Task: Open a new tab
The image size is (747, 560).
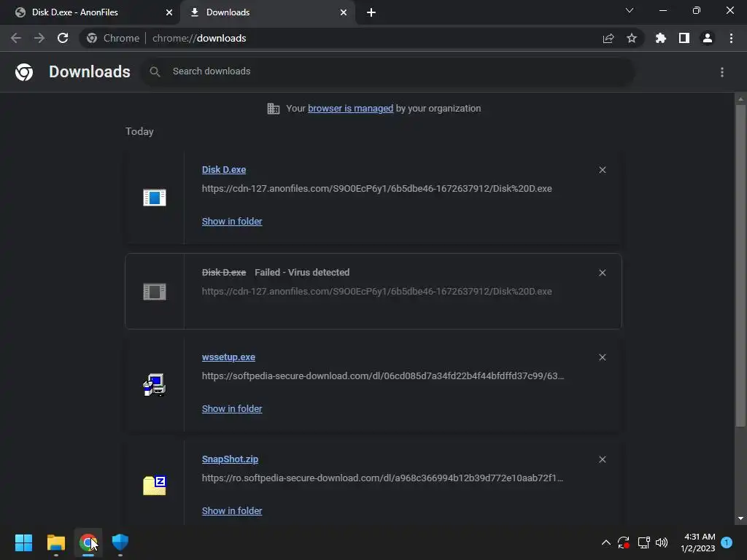Action: [x=371, y=12]
